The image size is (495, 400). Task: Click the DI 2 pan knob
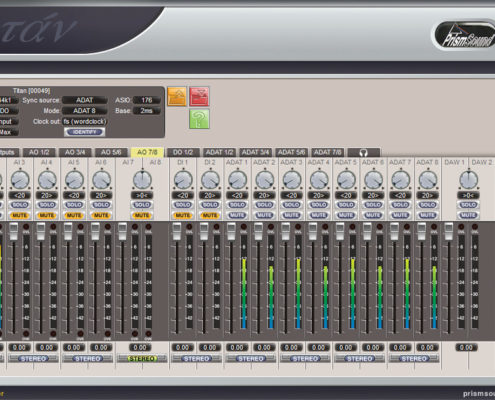[210, 180]
